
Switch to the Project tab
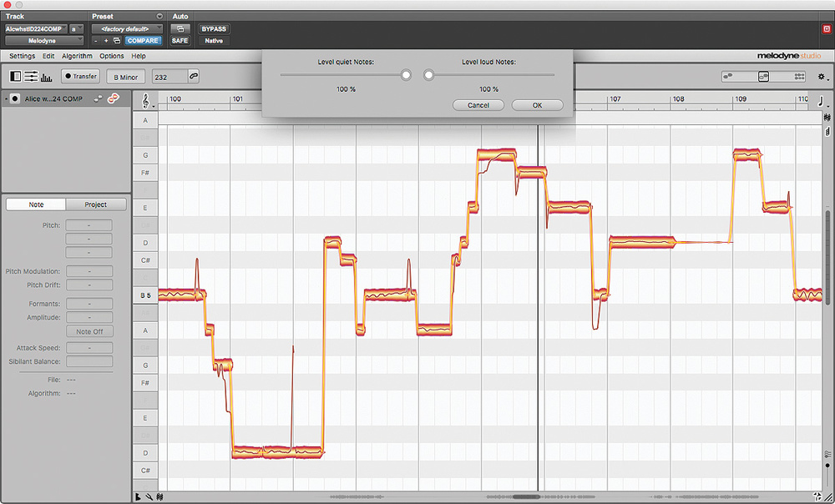94,204
